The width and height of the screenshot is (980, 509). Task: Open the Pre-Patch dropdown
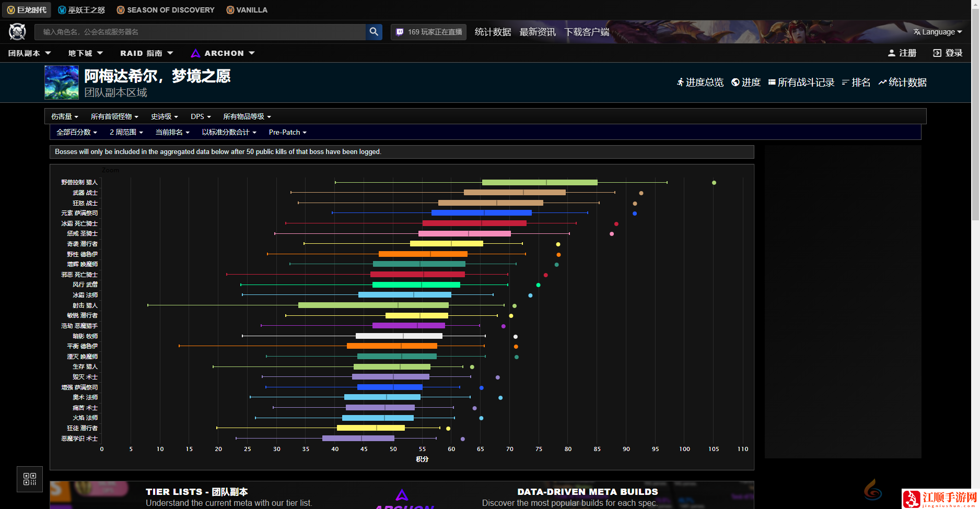point(288,132)
